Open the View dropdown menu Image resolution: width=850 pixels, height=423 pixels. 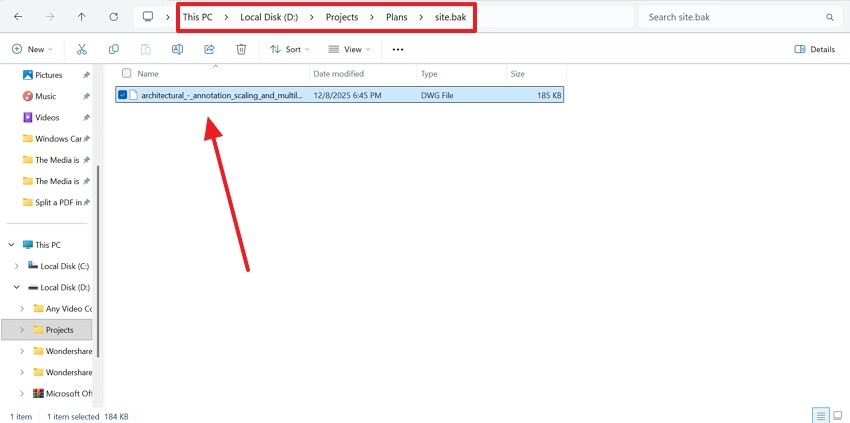pos(350,49)
